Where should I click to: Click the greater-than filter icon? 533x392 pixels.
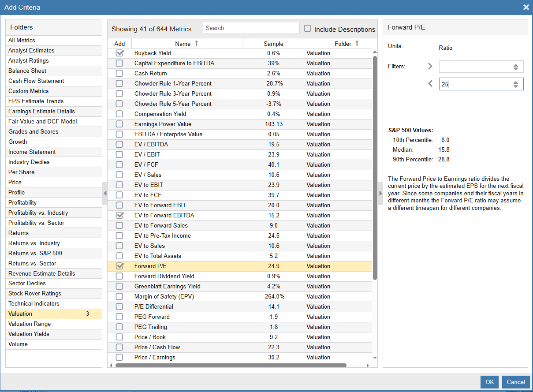tap(430, 67)
